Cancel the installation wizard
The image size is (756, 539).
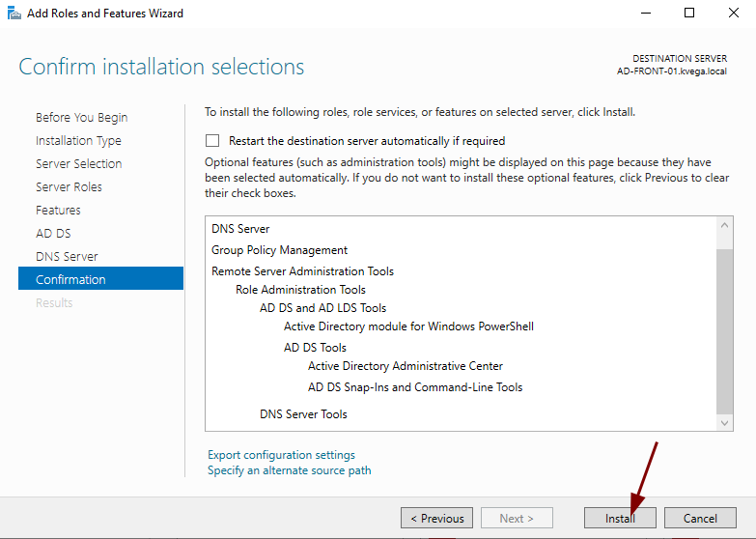pos(700,519)
